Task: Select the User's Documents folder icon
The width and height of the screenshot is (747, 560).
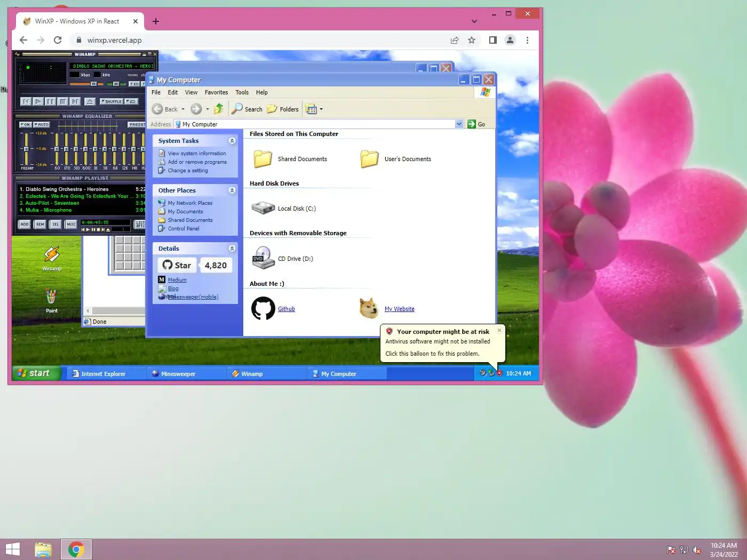Action: click(x=369, y=159)
